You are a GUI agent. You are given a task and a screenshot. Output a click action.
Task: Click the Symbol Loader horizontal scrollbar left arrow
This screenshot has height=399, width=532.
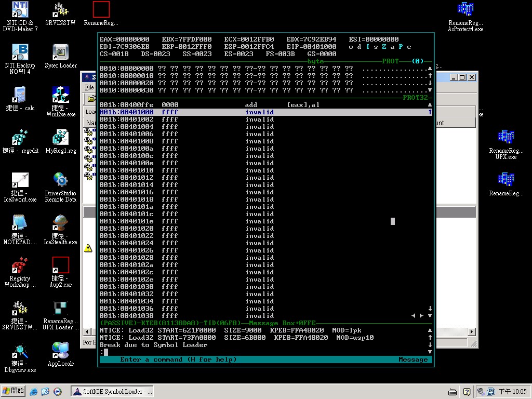click(x=87, y=331)
